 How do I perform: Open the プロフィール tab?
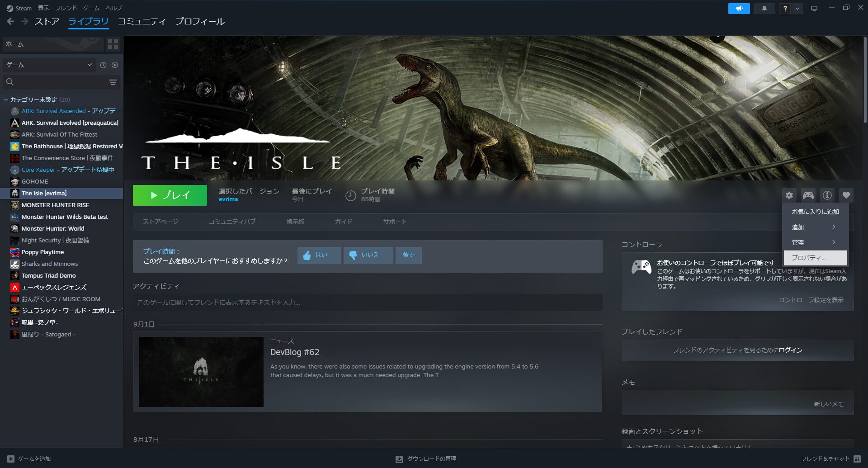200,21
